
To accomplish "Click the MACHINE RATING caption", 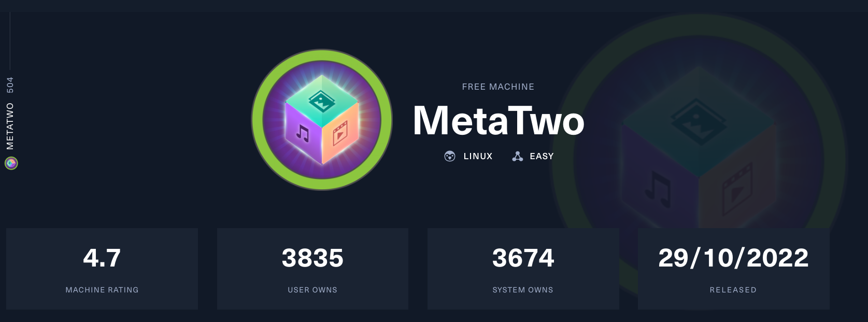I will (x=102, y=290).
